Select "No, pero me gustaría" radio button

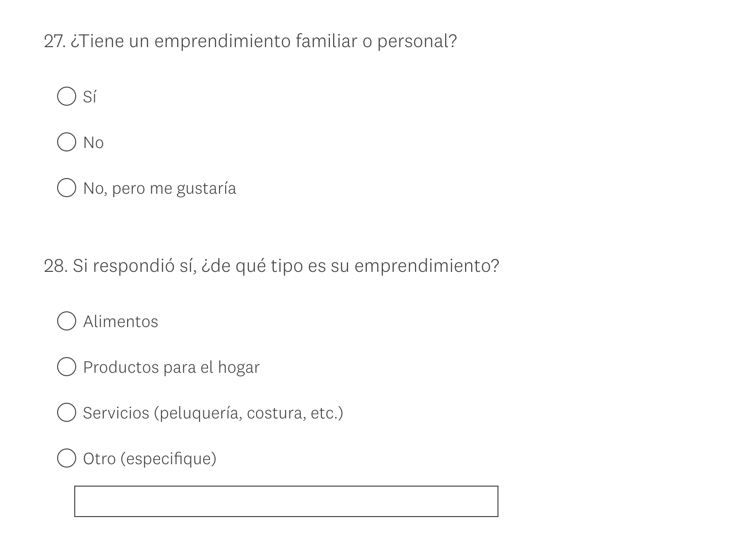pyautogui.click(x=67, y=188)
